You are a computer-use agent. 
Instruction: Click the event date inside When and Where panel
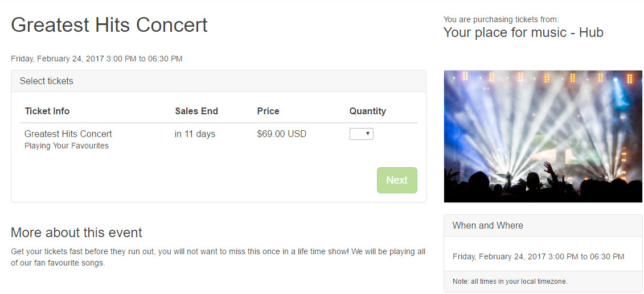click(x=538, y=256)
